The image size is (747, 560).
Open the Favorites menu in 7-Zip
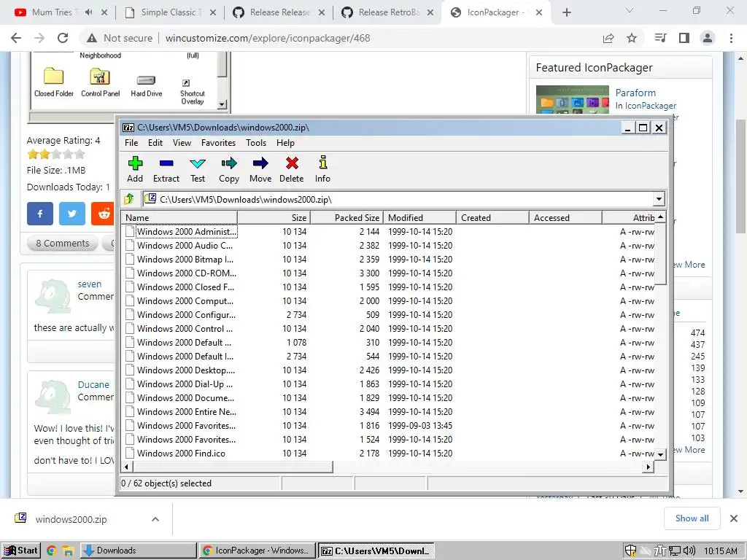218,143
